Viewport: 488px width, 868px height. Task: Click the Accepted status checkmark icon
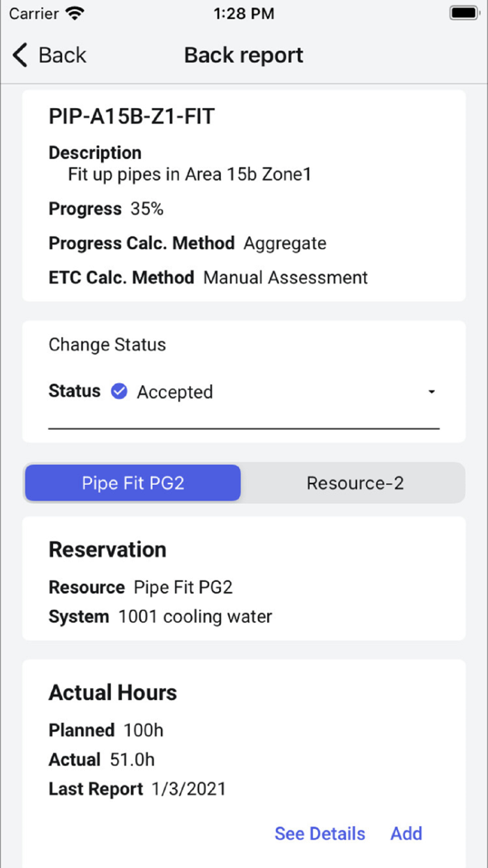(x=119, y=391)
